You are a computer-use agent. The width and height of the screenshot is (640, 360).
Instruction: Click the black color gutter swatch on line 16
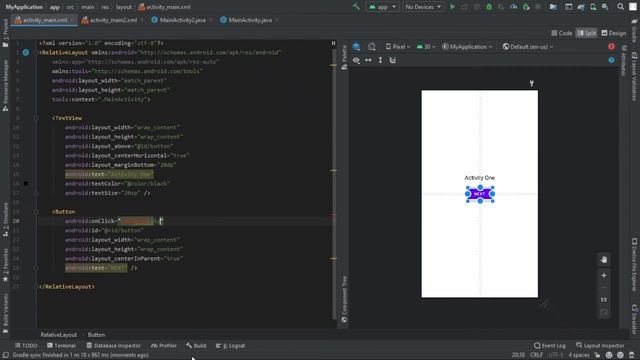(x=26, y=184)
